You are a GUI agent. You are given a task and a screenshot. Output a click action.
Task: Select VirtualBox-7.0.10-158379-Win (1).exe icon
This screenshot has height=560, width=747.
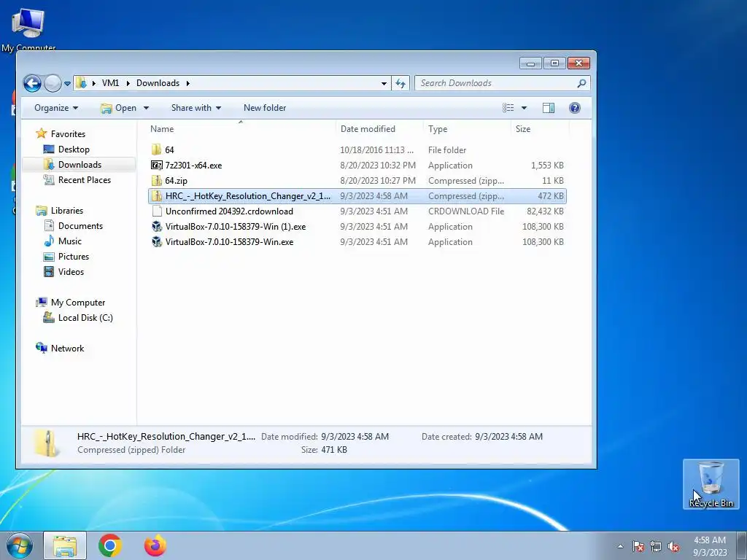[x=157, y=227]
